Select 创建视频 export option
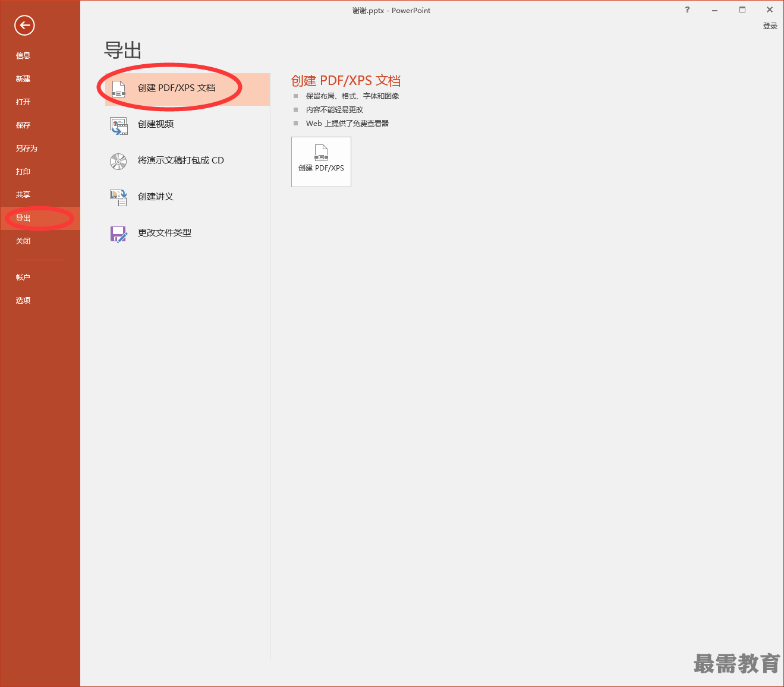The image size is (784, 687). click(x=187, y=124)
